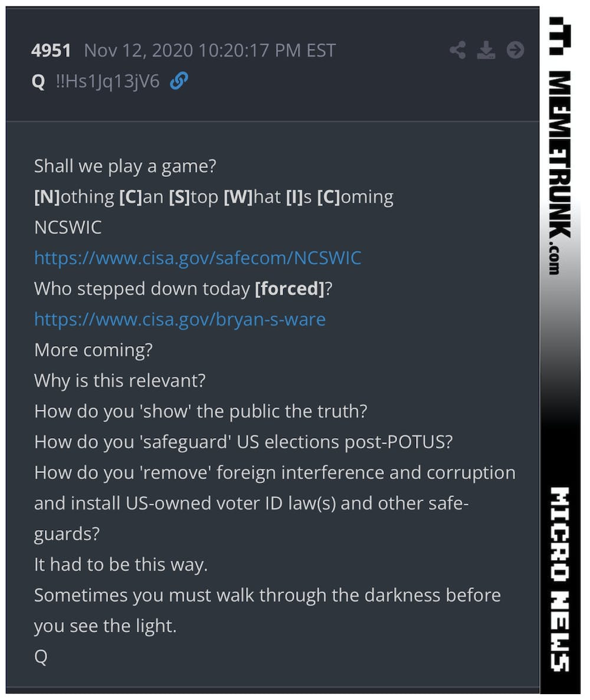This screenshot has height=700, width=590.
Task: Go to next post with arrow icon
Action: click(x=515, y=50)
